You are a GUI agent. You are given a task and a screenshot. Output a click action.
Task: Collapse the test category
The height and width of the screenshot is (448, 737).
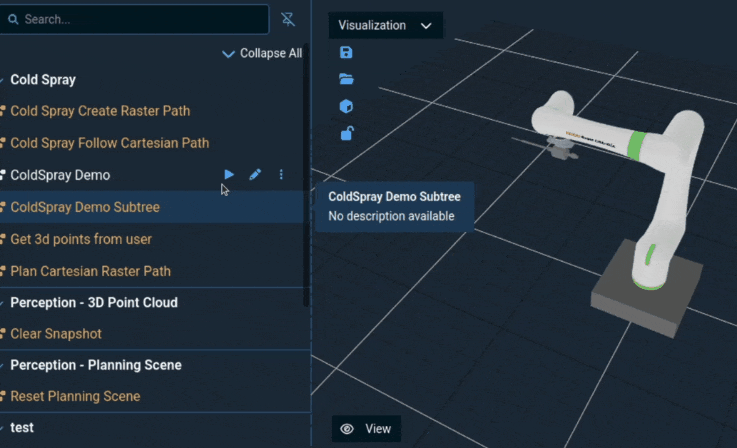22,427
